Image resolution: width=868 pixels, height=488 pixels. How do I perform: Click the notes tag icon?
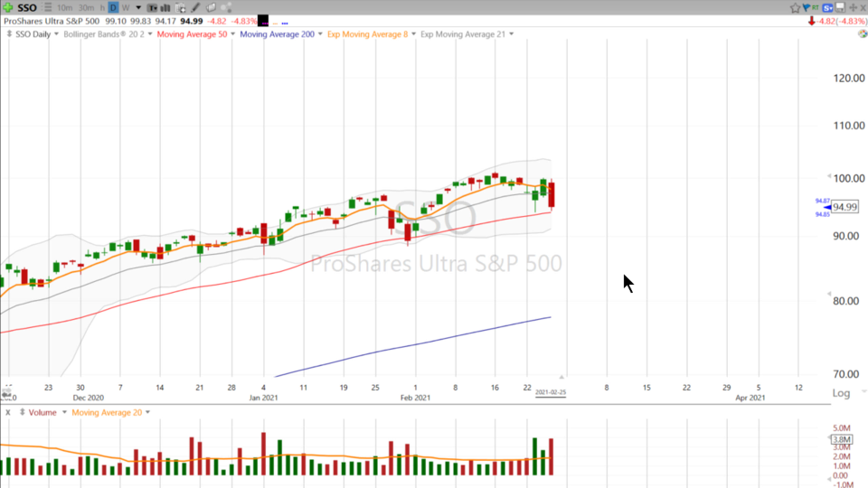coord(211,8)
